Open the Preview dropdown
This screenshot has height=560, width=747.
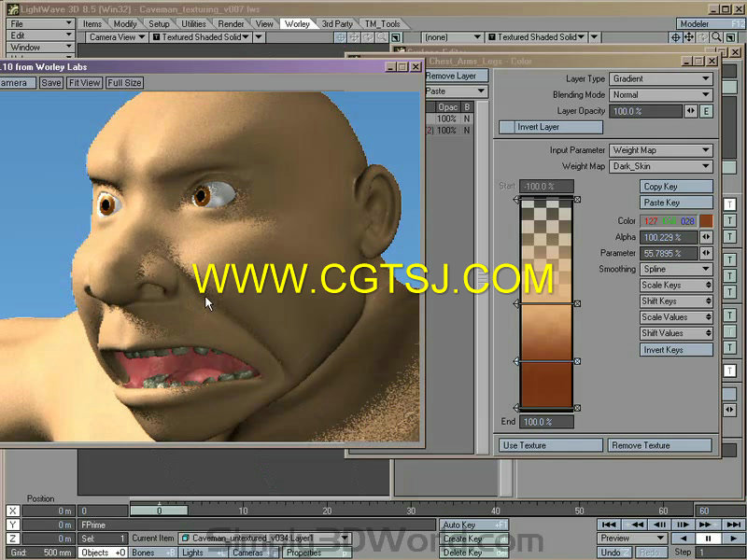(632, 539)
